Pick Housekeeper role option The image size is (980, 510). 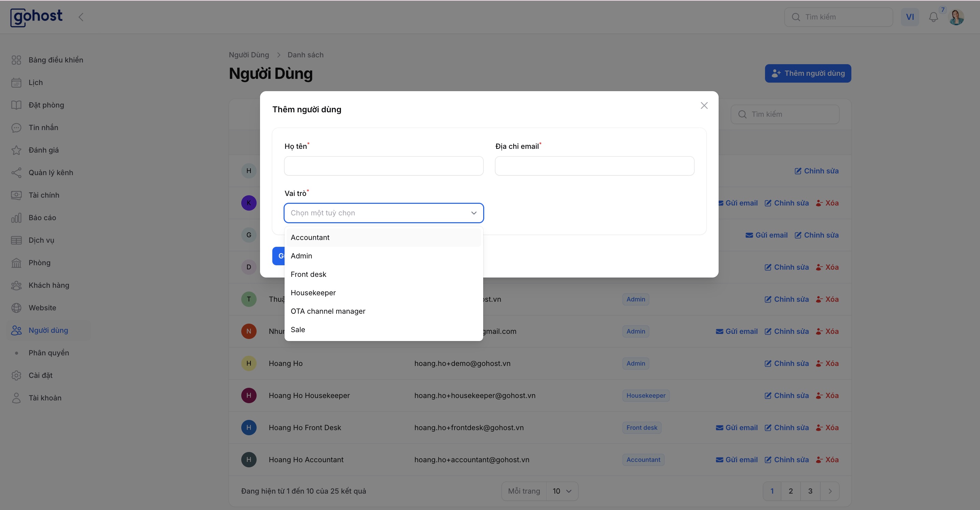[x=384, y=293]
